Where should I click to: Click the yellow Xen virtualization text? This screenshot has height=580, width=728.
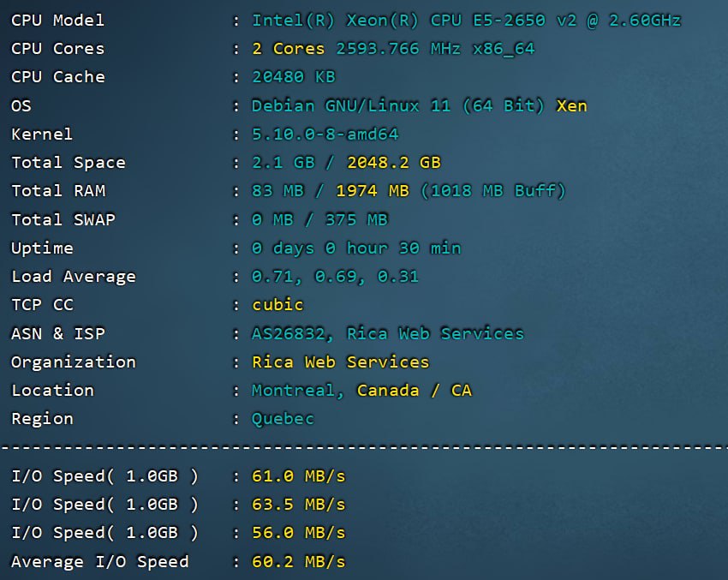pyautogui.click(x=571, y=106)
